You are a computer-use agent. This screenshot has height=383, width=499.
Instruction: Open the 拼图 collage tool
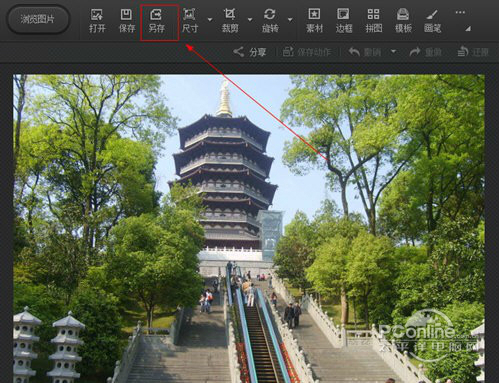pyautogui.click(x=373, y=21)
